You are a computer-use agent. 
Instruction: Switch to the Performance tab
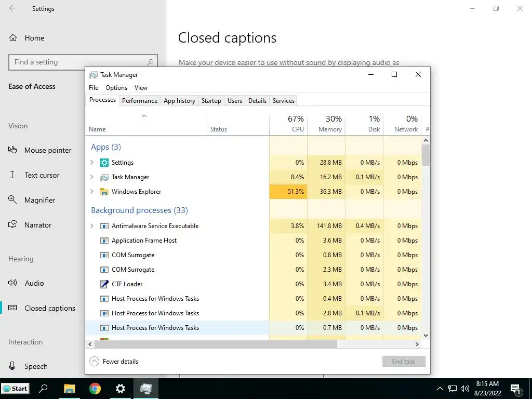click(x=140, y=101)
